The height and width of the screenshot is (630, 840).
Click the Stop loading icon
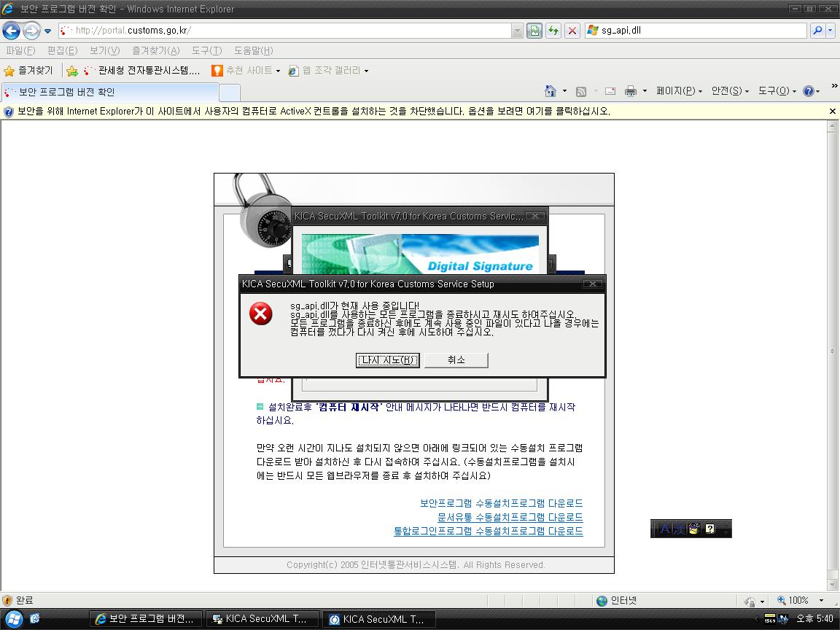[x=572, y=31]
